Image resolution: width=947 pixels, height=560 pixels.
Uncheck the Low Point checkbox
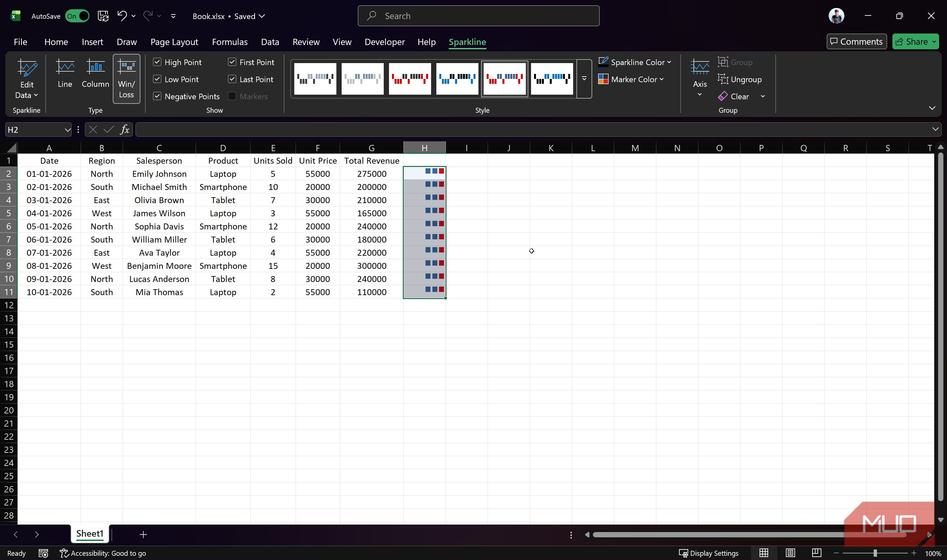[157, 79]
